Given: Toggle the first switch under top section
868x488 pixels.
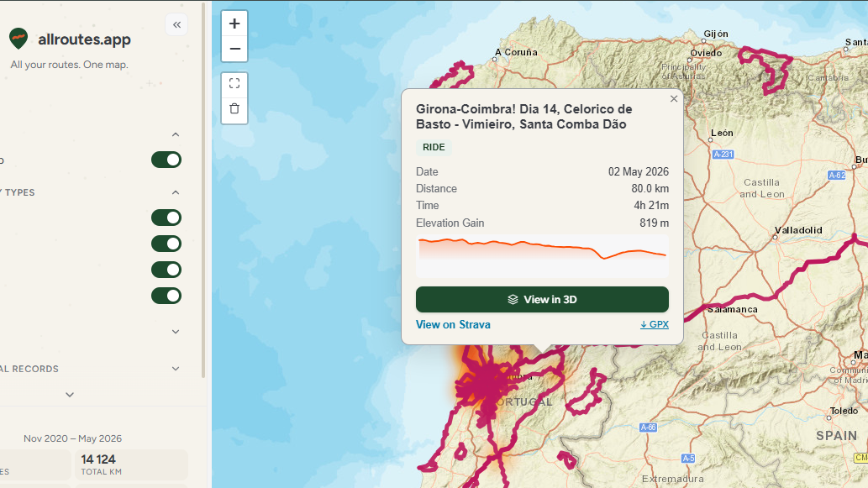Looking at the screenshot, I should 166,160.
